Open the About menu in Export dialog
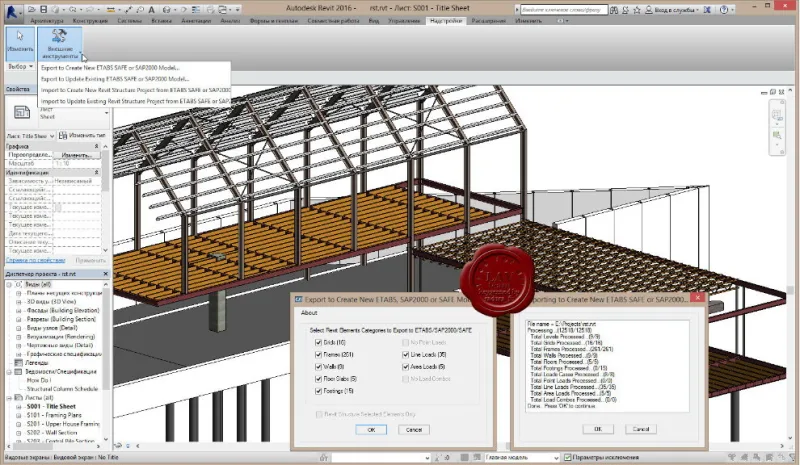Viewport: 800px width, 465px height. [309, 313]
